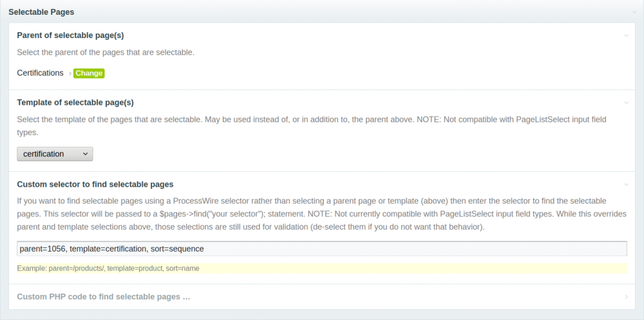This screenshot has width=644, height=320.
Task: Click right-arrow icon of Custom PHP code section
Action: pos(626,297)
